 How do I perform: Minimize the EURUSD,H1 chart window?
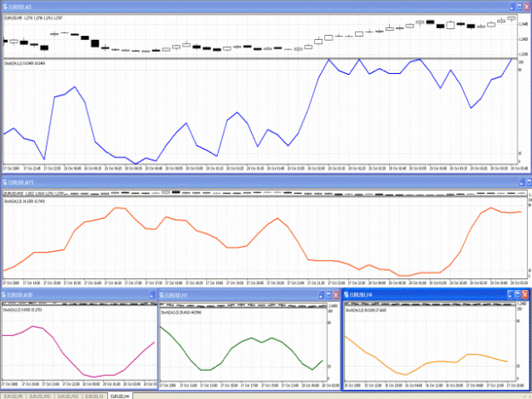click(x=321, y=295)
